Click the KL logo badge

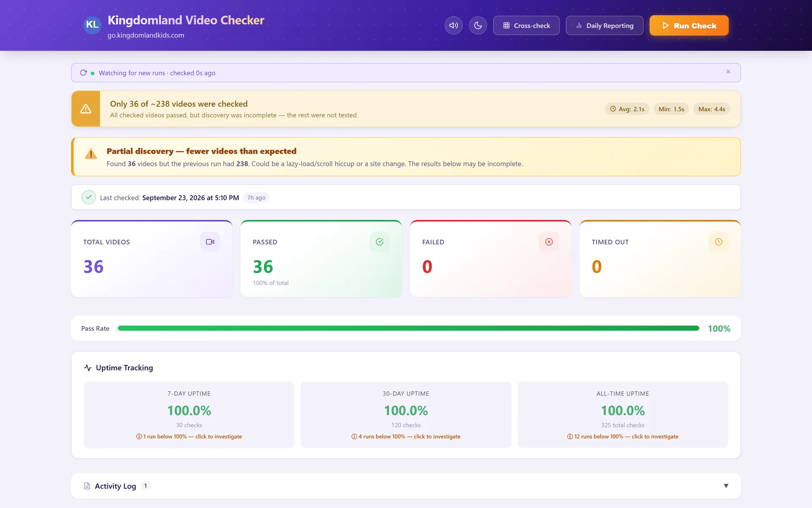[x=92, y=25]
